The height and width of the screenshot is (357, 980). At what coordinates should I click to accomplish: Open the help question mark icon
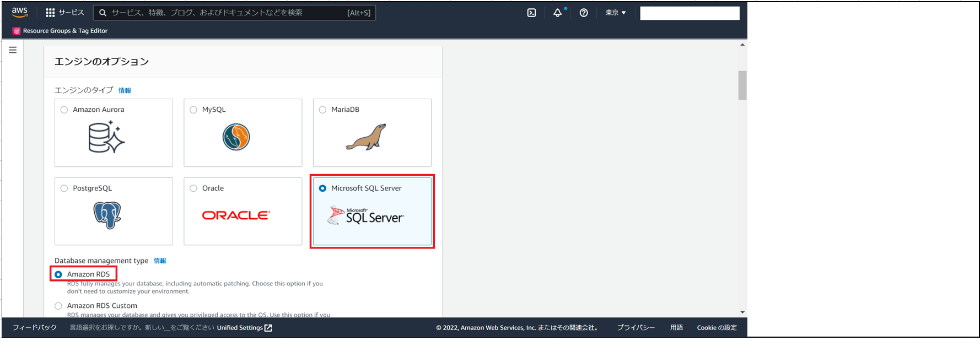click(584, 13)
